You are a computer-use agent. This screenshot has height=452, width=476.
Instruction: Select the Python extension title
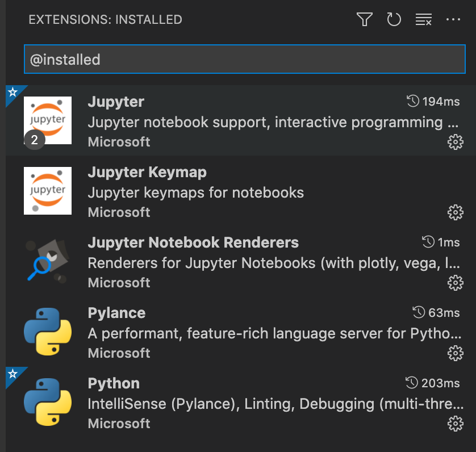pos(114,384)
